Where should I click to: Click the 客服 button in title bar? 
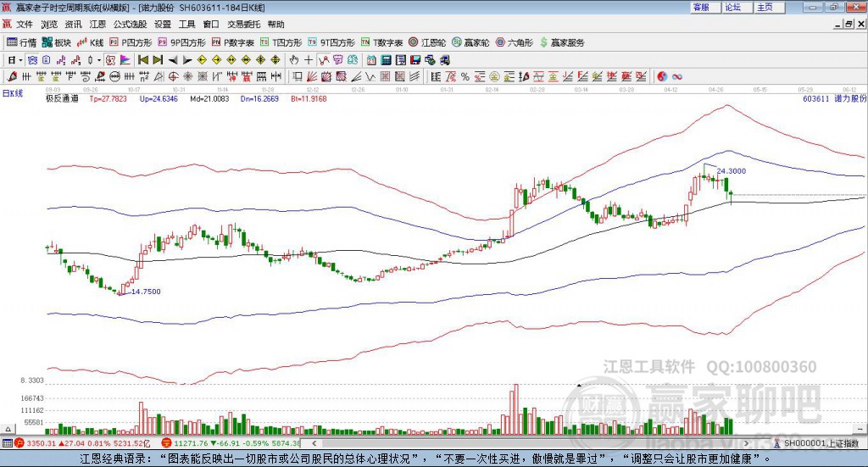pos(705,7)
